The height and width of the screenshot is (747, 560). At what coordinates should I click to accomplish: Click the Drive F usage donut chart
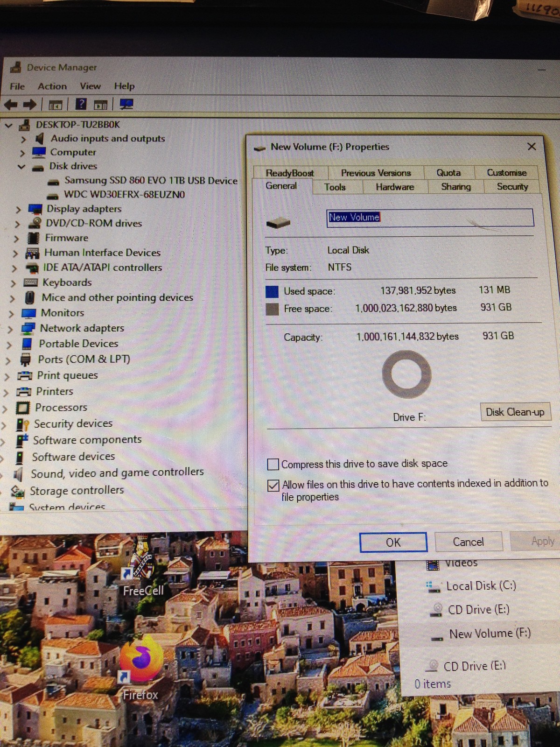coord(406,375)
